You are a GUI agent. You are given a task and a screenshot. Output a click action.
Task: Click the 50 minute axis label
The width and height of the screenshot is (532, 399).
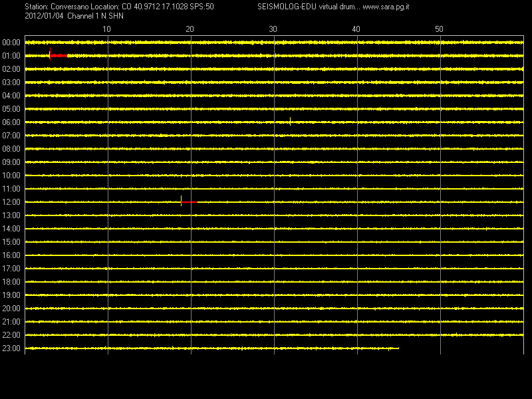coord(439,29)
